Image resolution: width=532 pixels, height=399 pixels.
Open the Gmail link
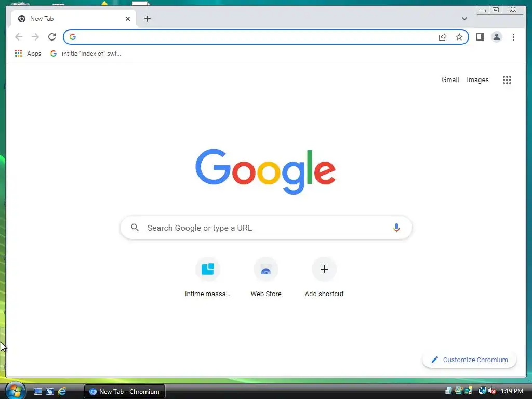point(450,79)
